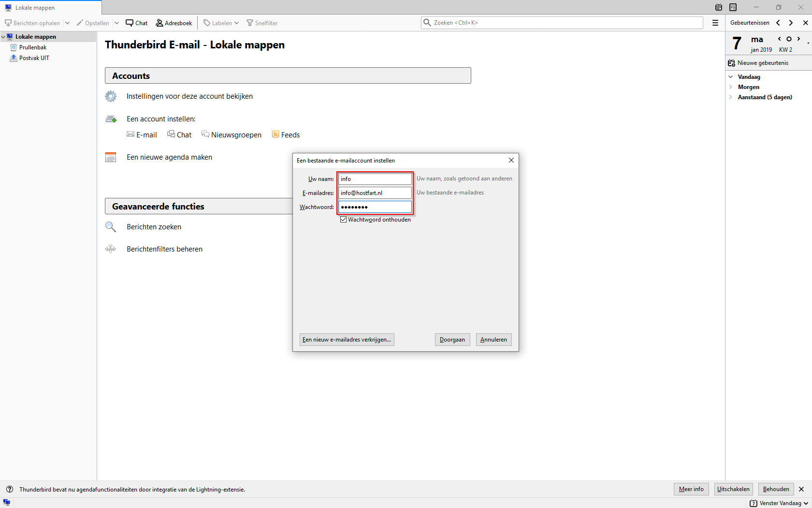
Task: Click the E-mail envelope icon
Action: pos(130,134)
